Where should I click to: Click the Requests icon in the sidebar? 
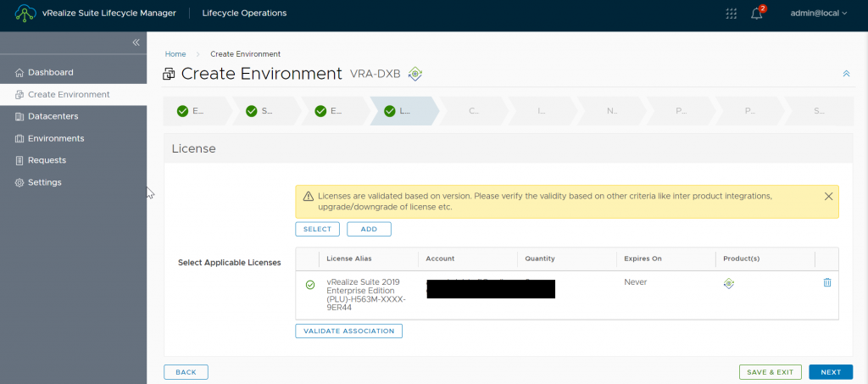coord(19,160)
